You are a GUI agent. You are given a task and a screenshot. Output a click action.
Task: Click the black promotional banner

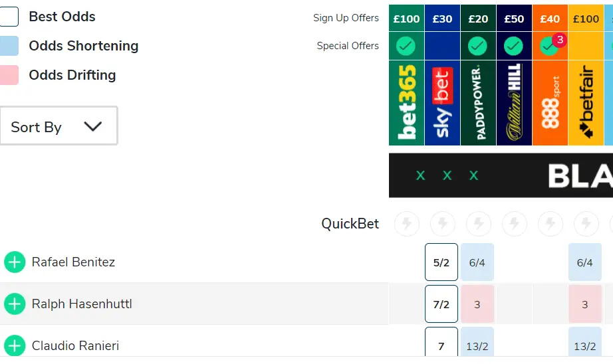pos(501,175)
